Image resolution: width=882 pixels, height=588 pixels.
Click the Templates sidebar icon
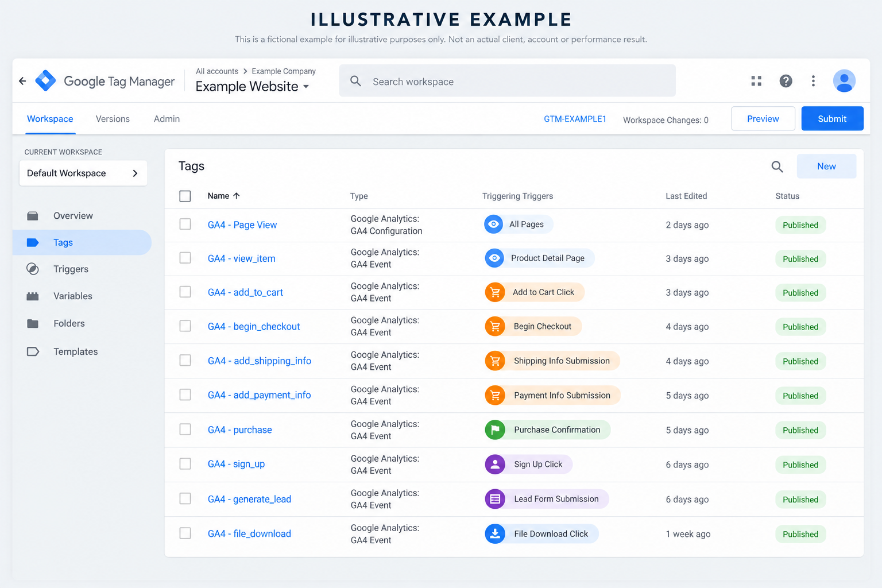point(33,351)
